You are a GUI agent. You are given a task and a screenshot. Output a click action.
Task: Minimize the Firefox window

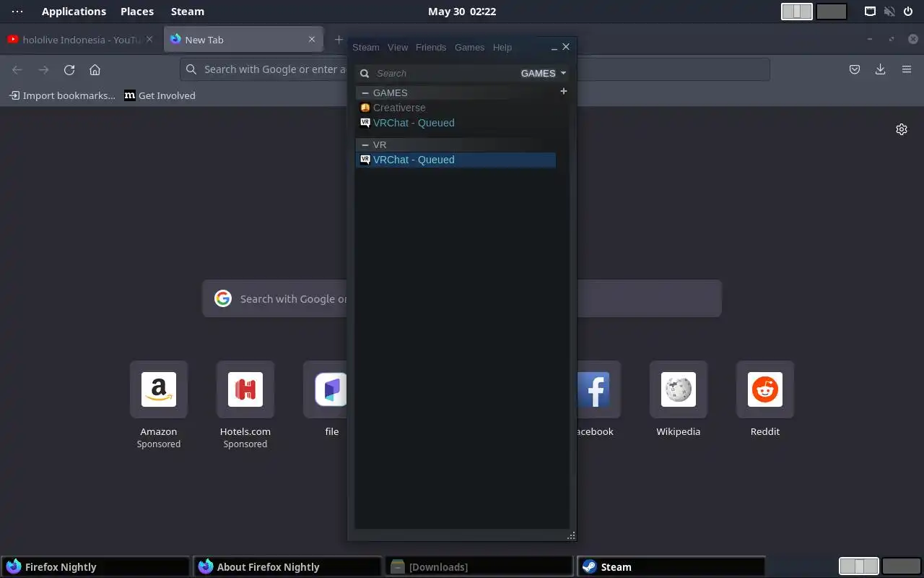(x=870, y=39)
